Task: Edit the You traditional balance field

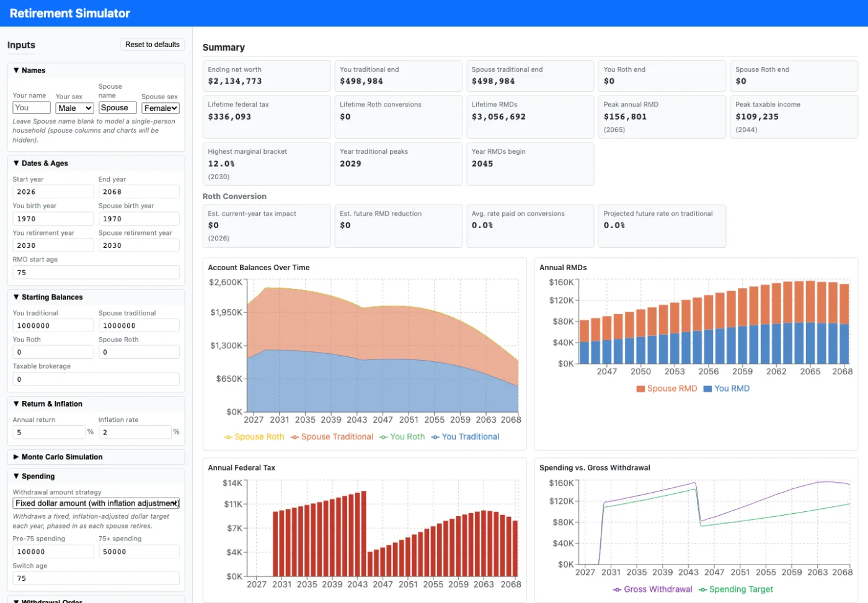Action: [53, 326]
